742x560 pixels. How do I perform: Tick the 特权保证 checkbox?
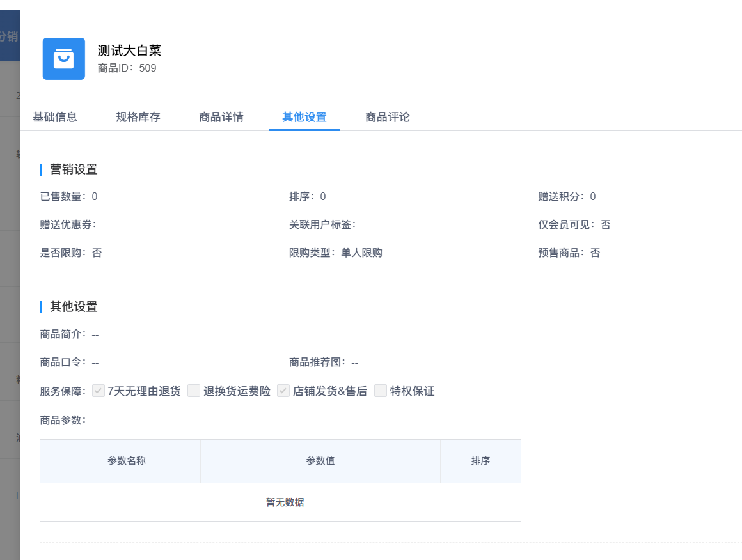381,391
